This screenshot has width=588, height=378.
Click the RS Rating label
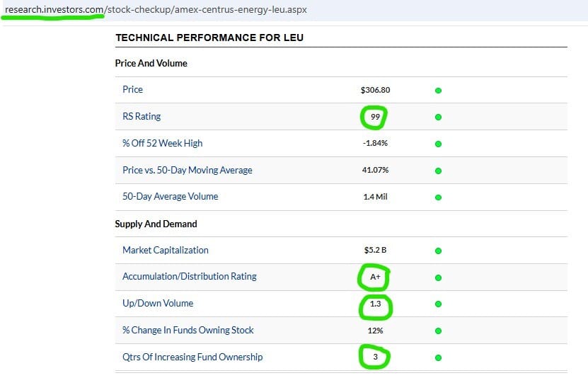(142, 116)
